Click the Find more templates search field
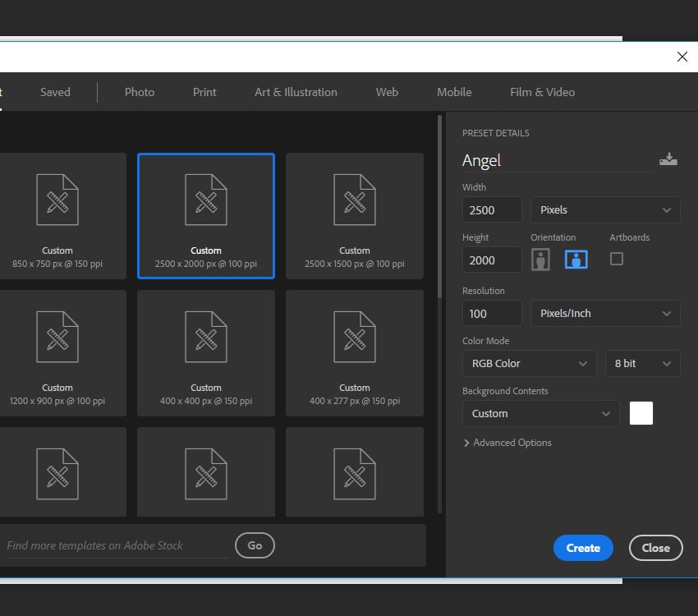This screenshot has height=616, width=698. (117, 545)
